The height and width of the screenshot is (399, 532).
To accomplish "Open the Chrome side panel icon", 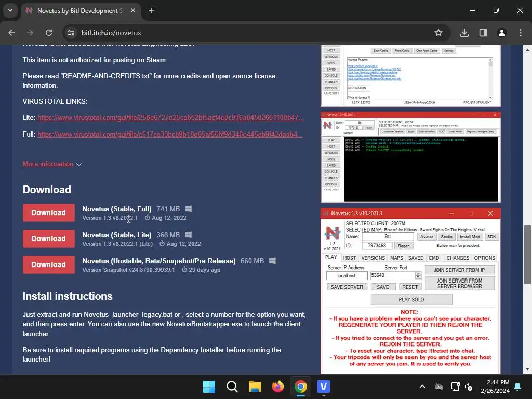I will tap(483, 33).
